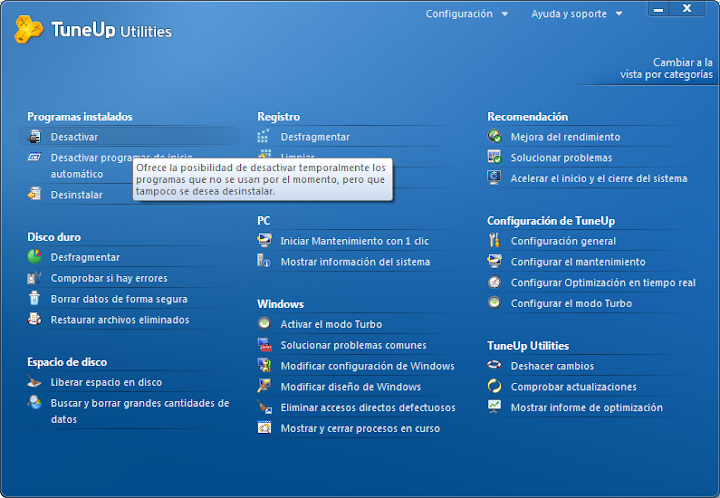Minimize the TuneUp Utilities window
This screenshot has width=720, height=498.
pos(658,9)
